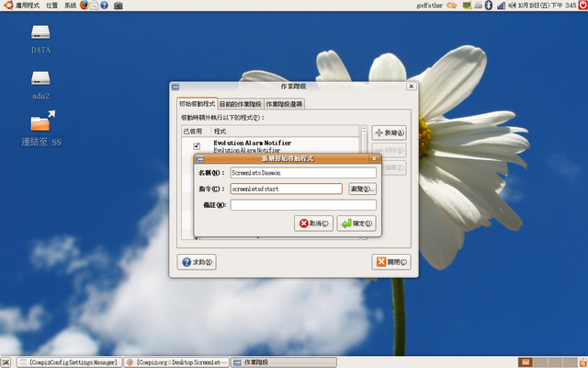Open the 應用程式 (Applications) menu text

[x=28, y=6]
